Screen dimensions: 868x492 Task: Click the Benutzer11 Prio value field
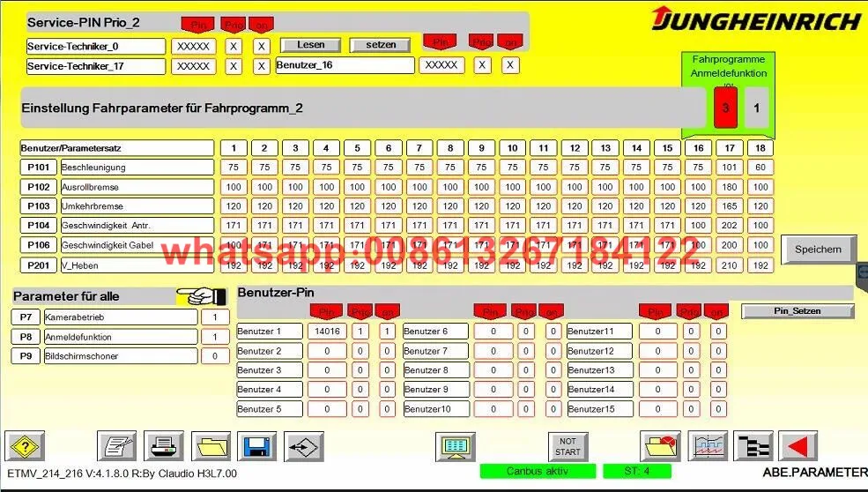691,332
